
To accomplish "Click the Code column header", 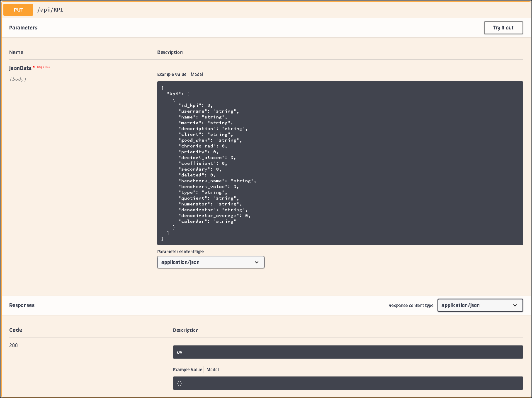I will point(16,330).
